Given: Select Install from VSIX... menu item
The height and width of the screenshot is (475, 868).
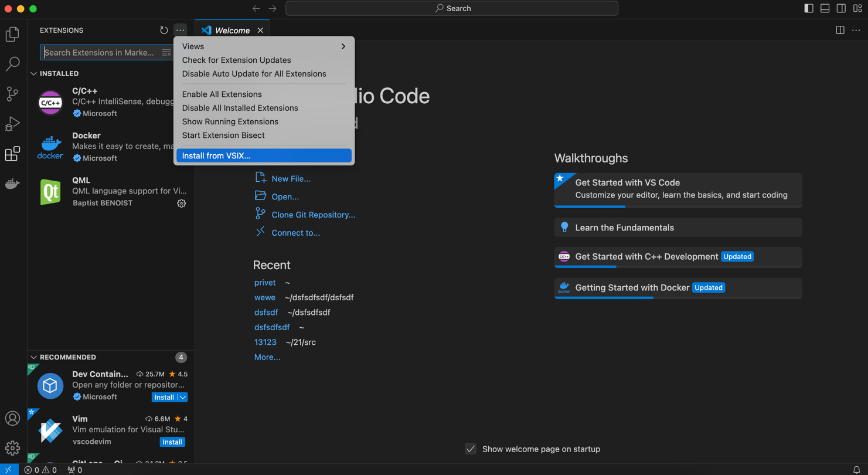Looking at the screenshot, I should (x=264, y=155).
